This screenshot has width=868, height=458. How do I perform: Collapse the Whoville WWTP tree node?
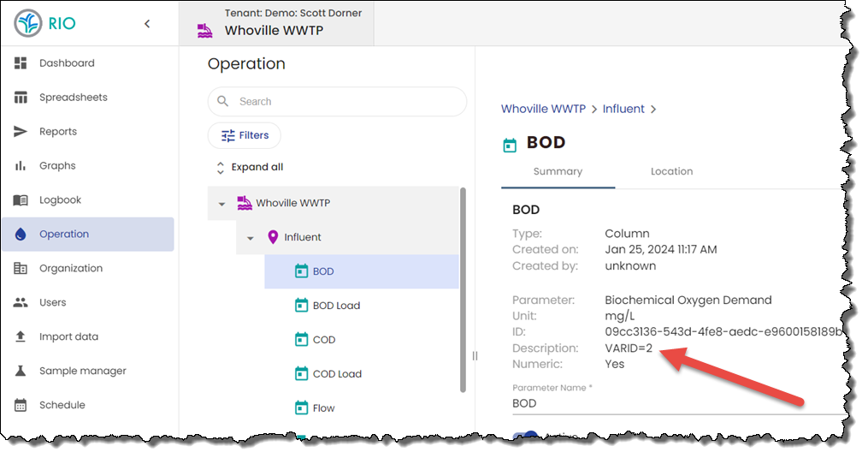(x=222, y=204)
